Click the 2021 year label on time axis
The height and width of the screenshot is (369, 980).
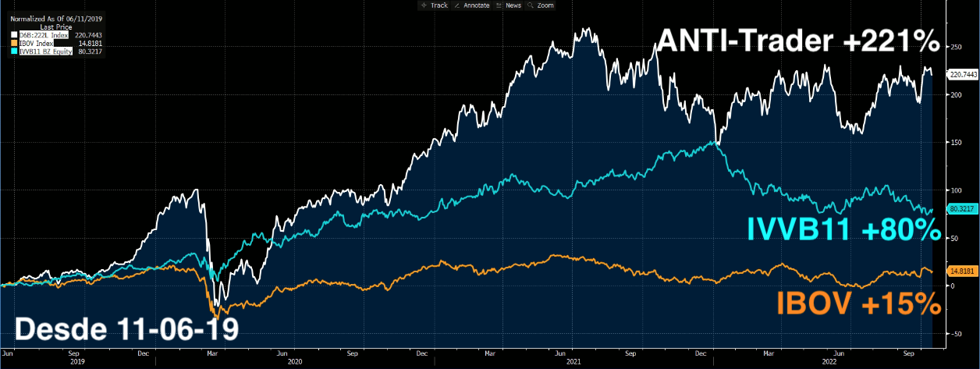[573, 362]
